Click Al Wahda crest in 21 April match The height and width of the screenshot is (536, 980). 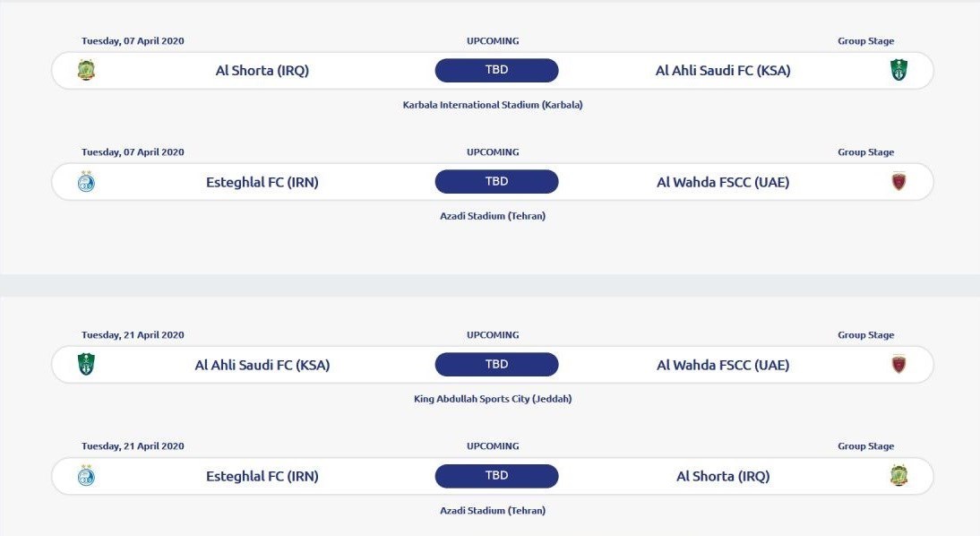pos(898,365)
